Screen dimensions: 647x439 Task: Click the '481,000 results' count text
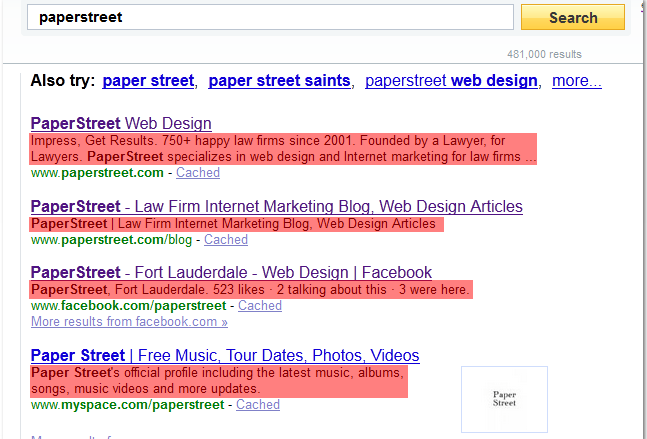pyautogui.click(x=544, y=54)
